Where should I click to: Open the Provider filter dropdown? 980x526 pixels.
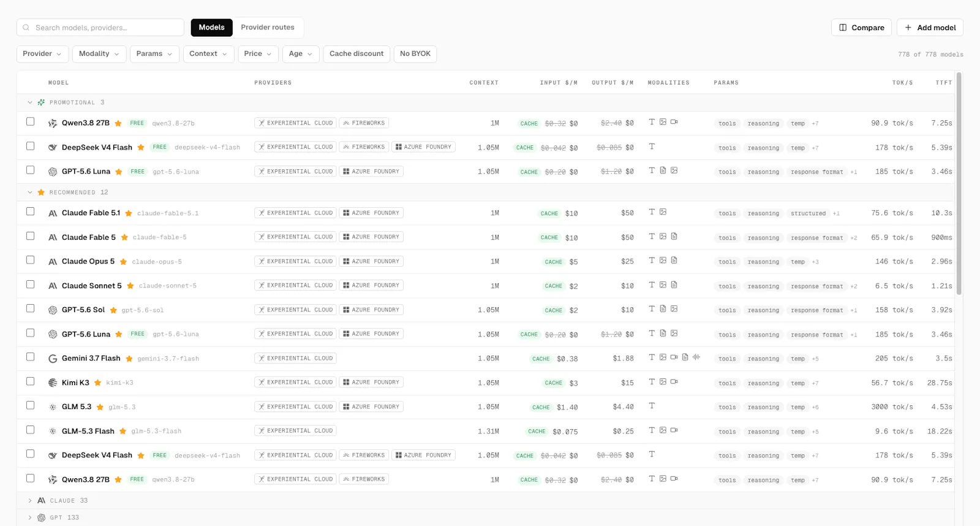click(42, 54)
